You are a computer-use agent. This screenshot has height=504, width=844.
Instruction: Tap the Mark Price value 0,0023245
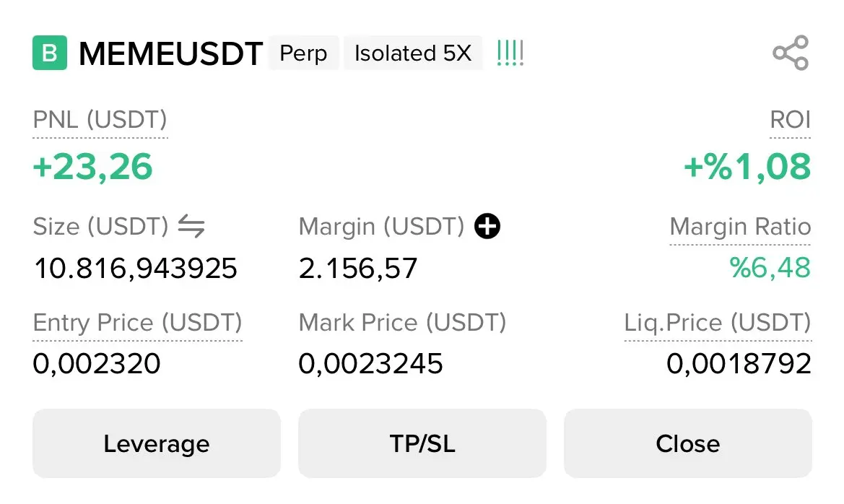370,363
